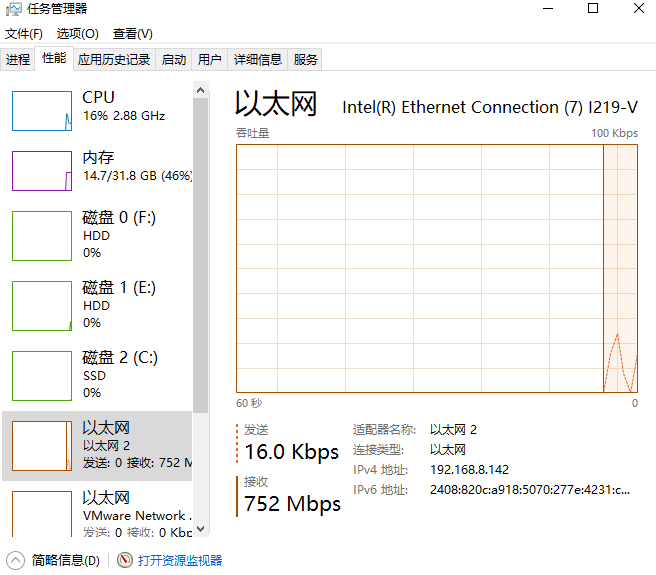Switch to the 进程 tab

tap(18, 59)
